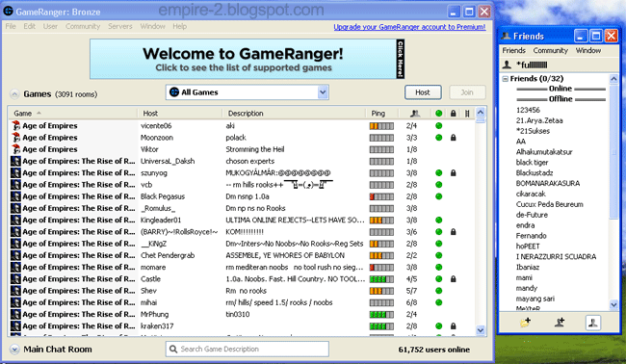Click the Age of Empires icon in vicente06 row
Image resolution: width=626 pixels, height=364 pixels.
[15, 126]
